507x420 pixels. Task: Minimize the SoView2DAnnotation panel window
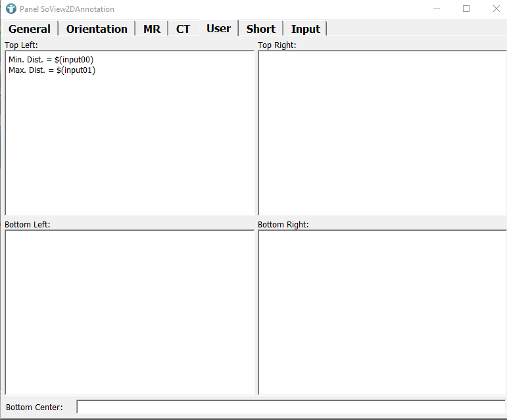coord(436,9)
